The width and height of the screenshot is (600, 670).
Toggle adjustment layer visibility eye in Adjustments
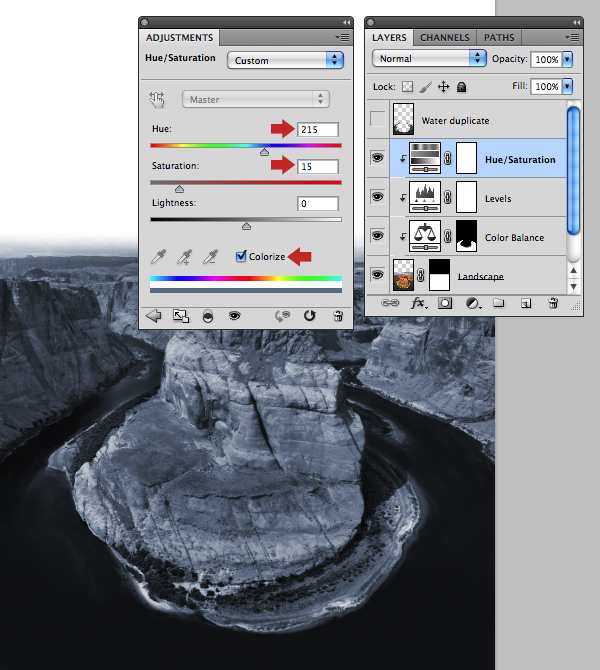point(234,316)
